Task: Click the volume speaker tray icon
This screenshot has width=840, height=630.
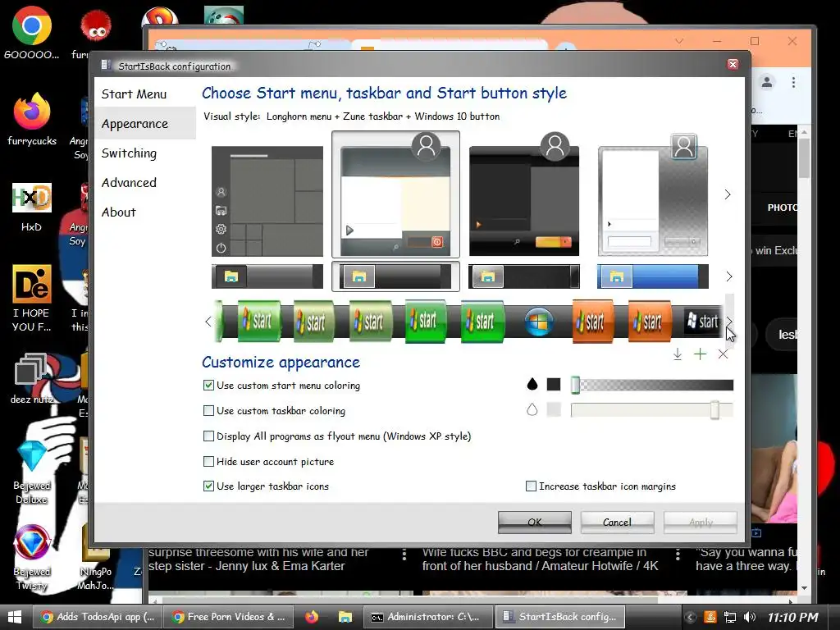Action: click(750, 617)
